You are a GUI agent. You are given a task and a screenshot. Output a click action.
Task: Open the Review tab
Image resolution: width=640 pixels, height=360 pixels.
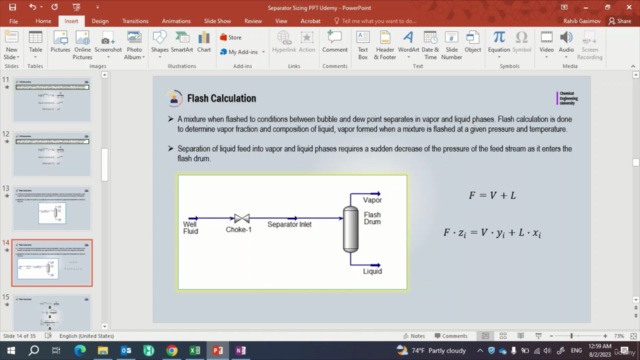click(253, 21)
